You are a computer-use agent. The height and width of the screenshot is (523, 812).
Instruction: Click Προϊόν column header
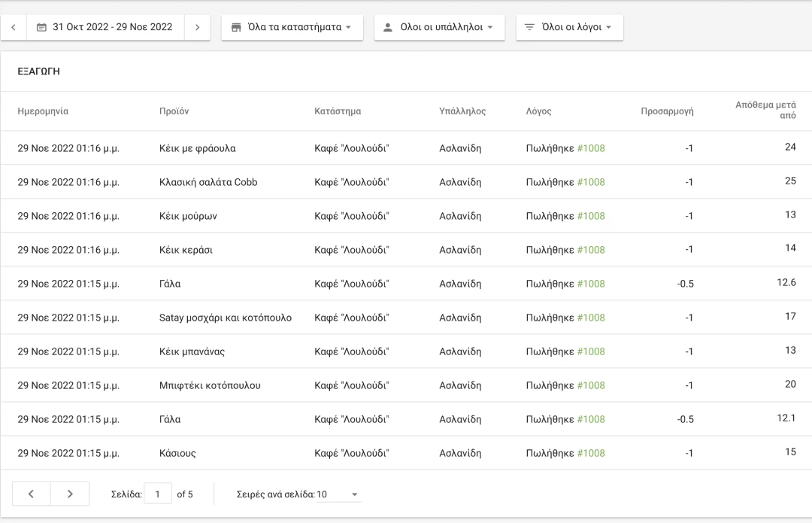(x=174, y=111)
